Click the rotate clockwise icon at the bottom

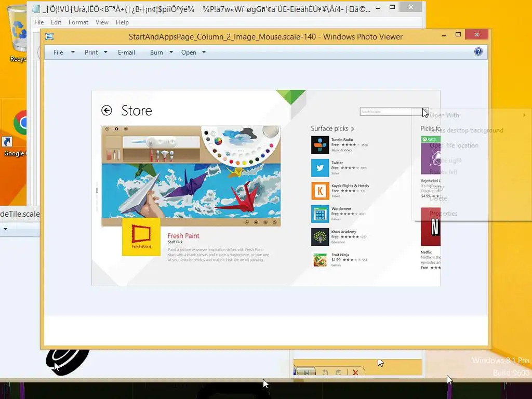point(338,373)
